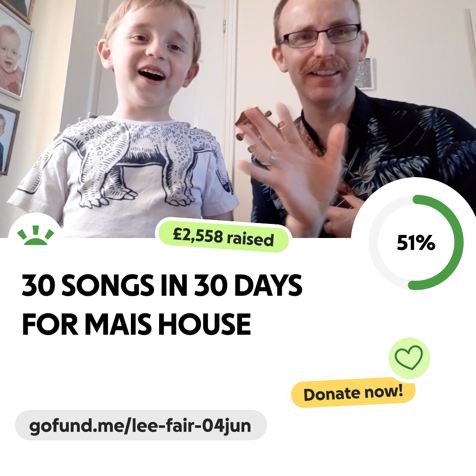The width and height of the screenshot is (476, 476).
Task: Click the man's ginger moustache
Action: (324, 67)
